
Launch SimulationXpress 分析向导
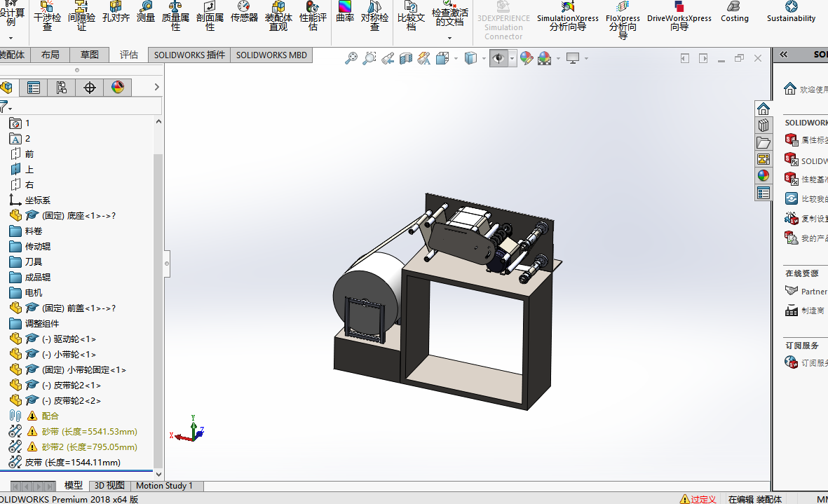pos(568,16)
